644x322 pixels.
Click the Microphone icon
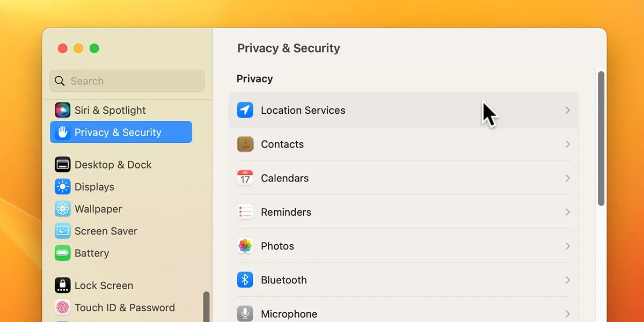[x=245, y=313]
